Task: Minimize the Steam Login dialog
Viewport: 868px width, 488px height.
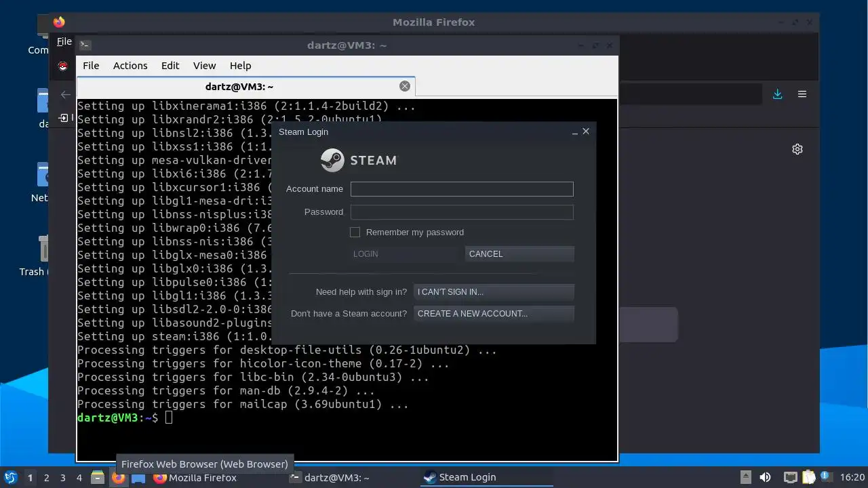Action: pos(575,132)
